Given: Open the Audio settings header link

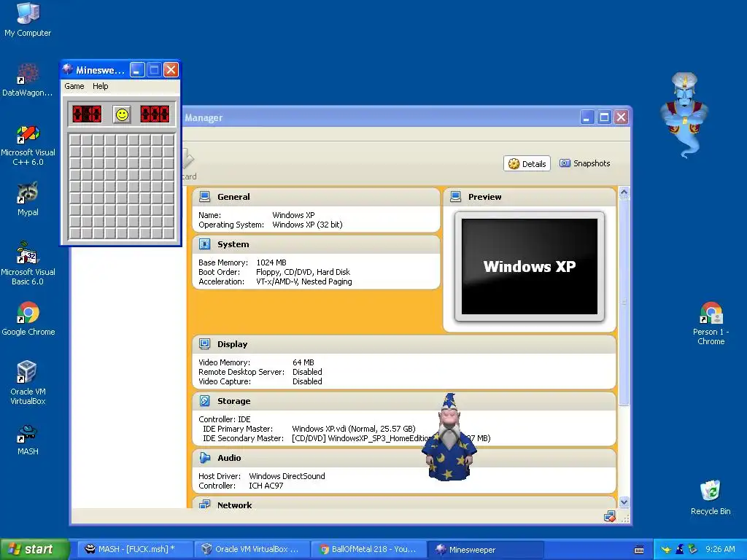Looking at the screenshot, I should click(x=229, y=458).
